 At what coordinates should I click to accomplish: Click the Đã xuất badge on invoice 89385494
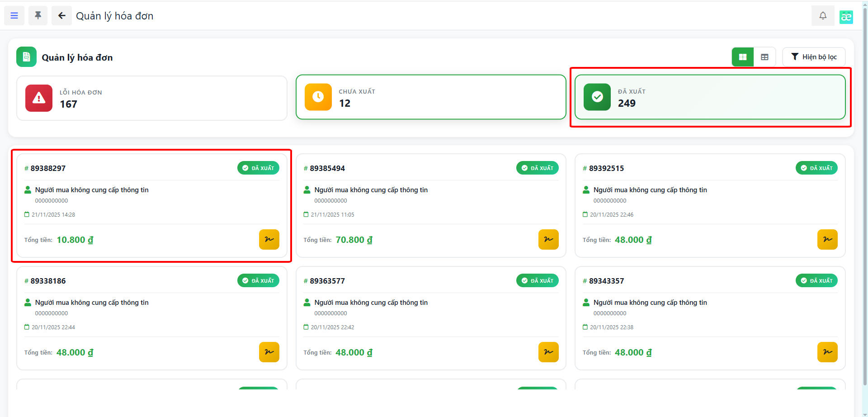(x=537, y=168)
